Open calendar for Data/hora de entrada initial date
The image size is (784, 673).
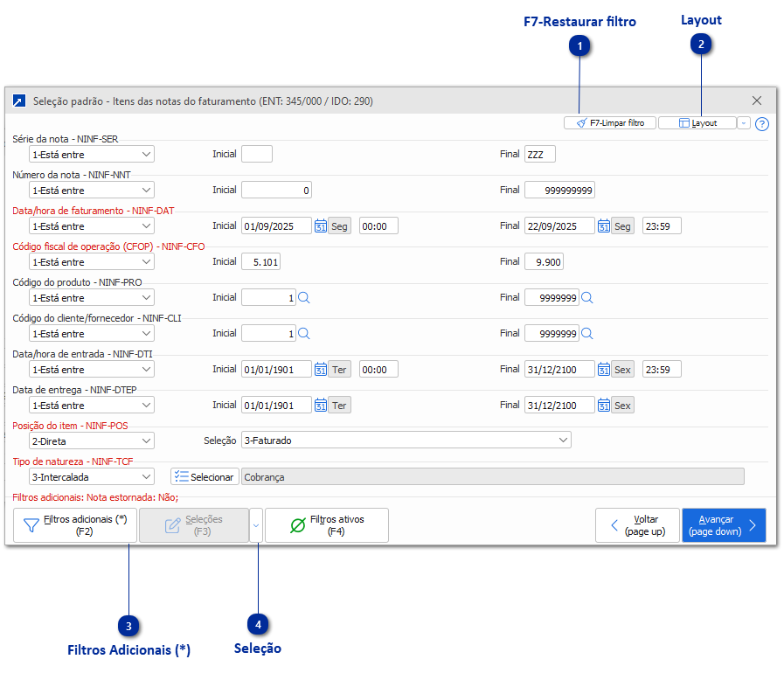(x=321, y=370)
